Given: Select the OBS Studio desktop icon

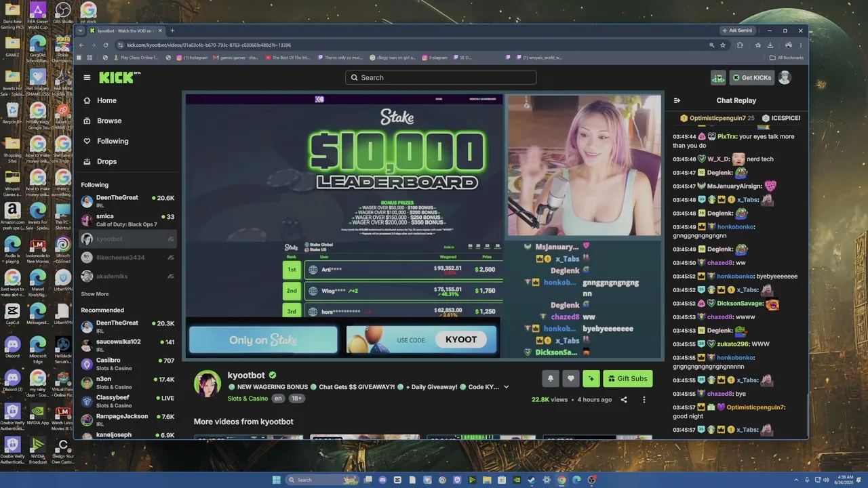Looking at the screenshot, I should tap(63, 13).
